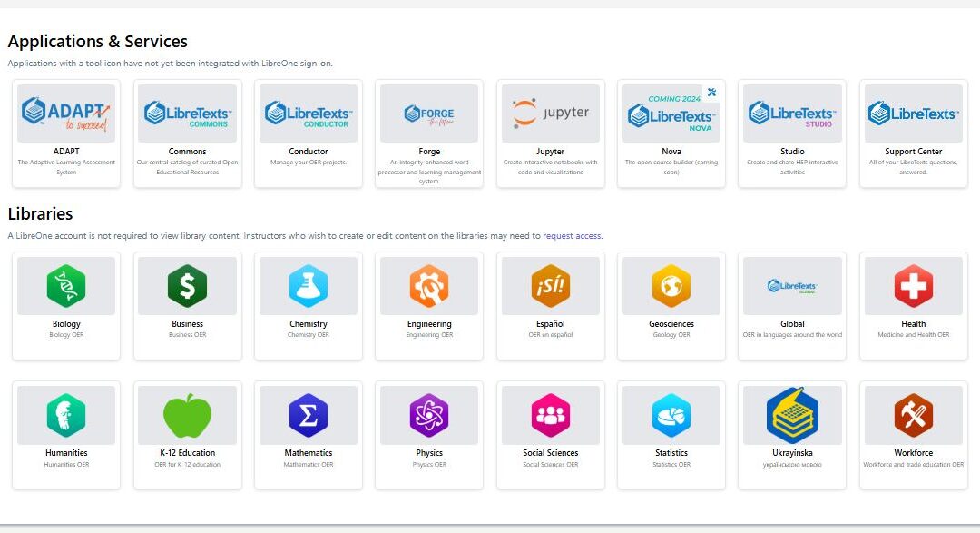Click the LibreTexts Nova logo
The width and height of the screenshot is (980, 533).
[x=671, y=114]
